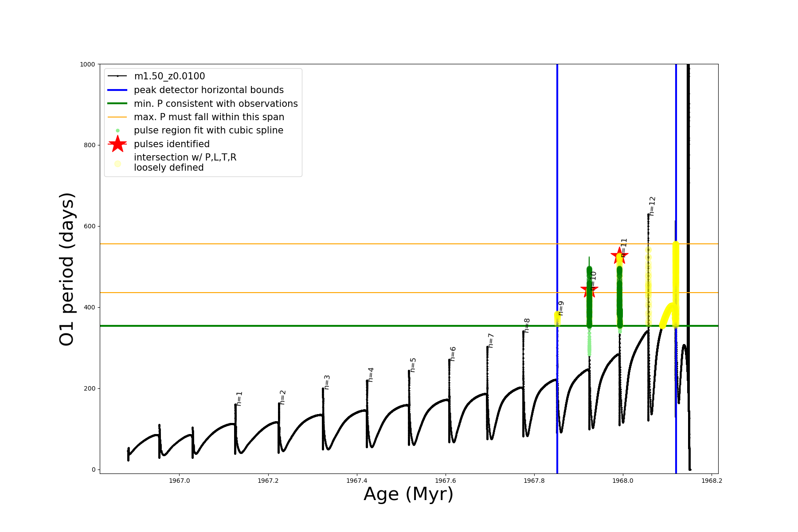Screen dimensions: 798x532
Task: Click the yellow cluster beside the n=9 label
Action: (557, 318)
